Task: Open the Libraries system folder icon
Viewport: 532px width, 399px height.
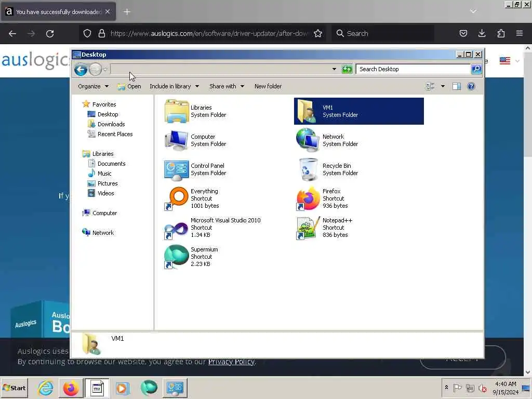Action: pos(177,111)
